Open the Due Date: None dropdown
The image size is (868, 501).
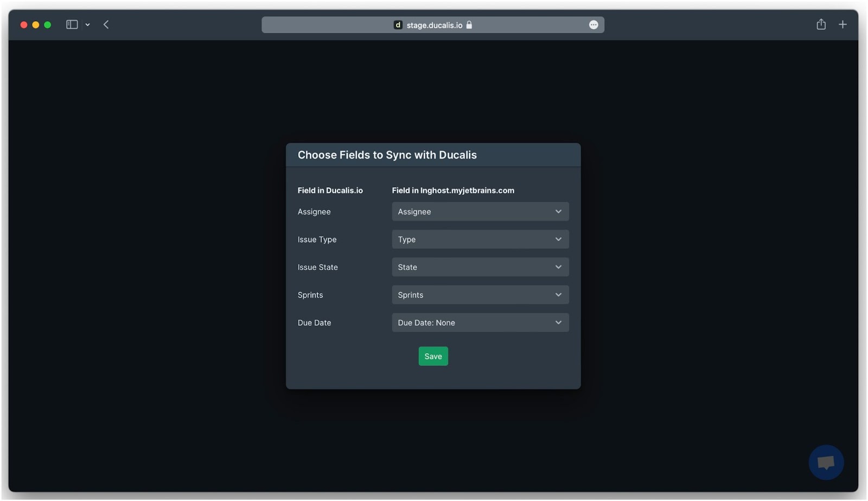point(480,322)
